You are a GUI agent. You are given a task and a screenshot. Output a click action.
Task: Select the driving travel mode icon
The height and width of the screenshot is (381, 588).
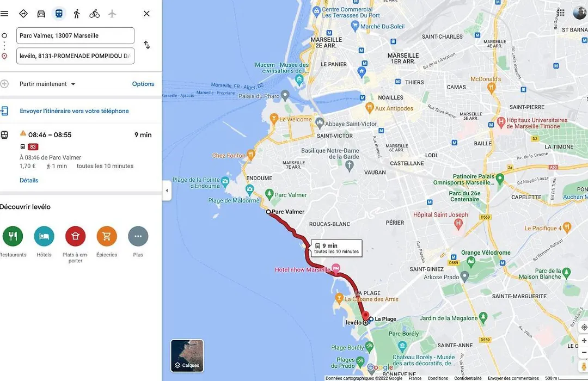coord(41,14)
